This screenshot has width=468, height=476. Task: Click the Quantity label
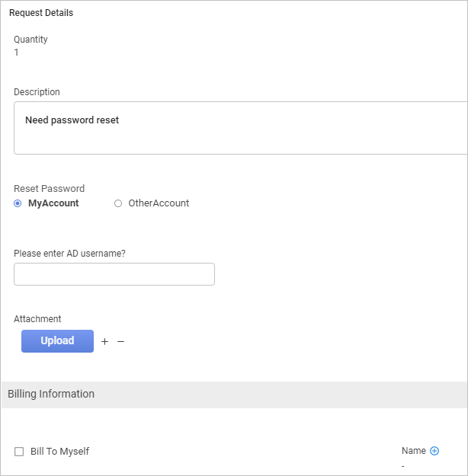pos(30,40)
